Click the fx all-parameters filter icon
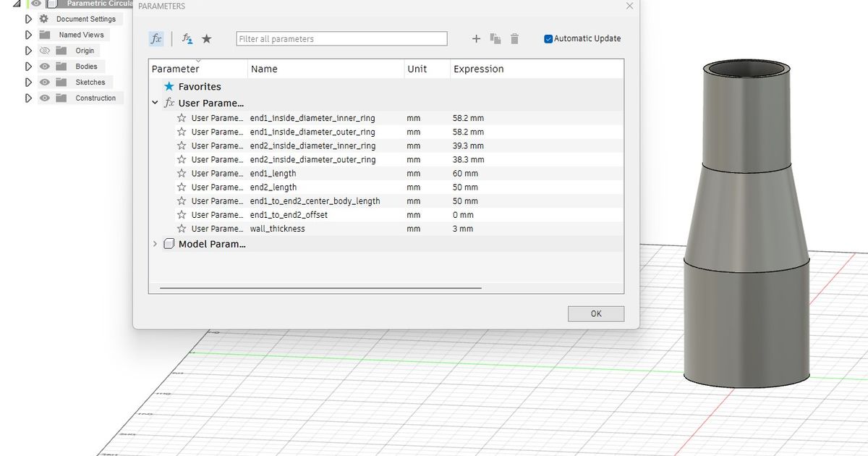Screen dimensions: 868x456 coord(156,39)
